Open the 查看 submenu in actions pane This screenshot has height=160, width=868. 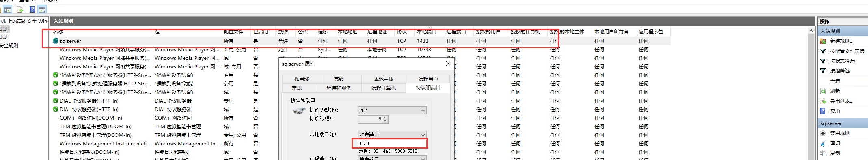(835, 81)
